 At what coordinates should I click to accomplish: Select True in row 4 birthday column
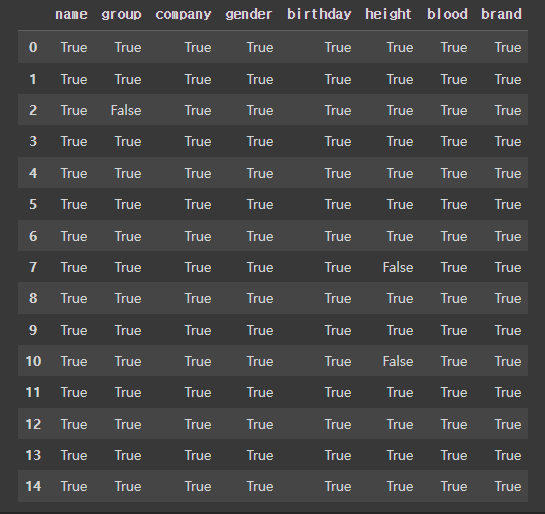click(x=338, y=173)
